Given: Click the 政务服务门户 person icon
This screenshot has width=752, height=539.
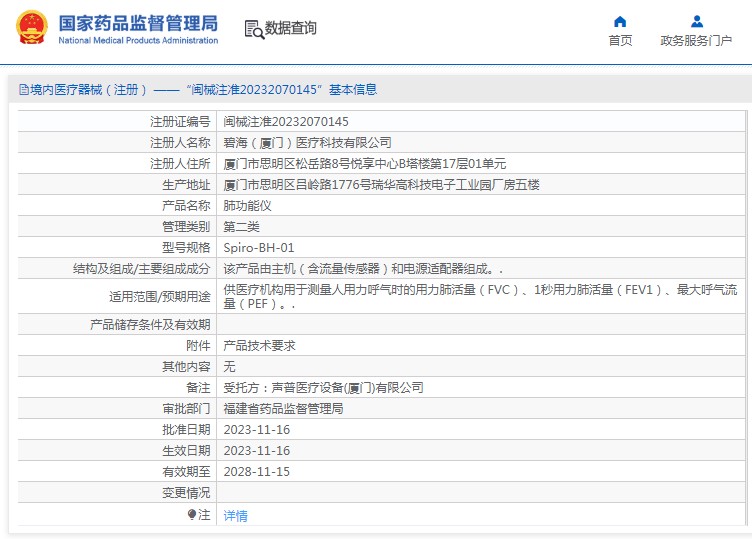Looking at the screenshot, I should 696,22.
